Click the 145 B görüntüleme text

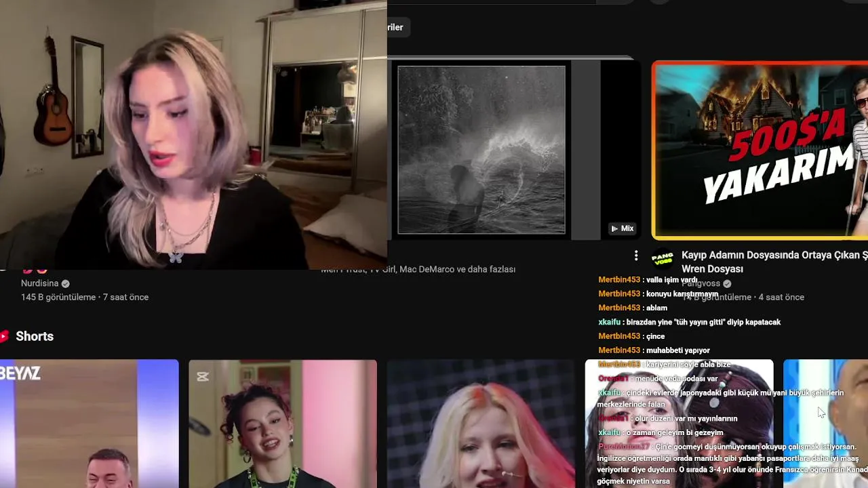(58, 297)
